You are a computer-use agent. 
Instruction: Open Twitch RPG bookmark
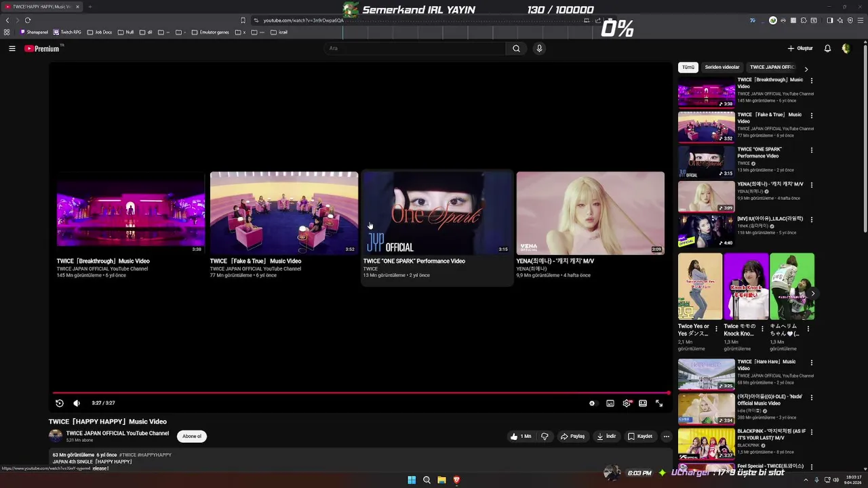coord(67,32)
